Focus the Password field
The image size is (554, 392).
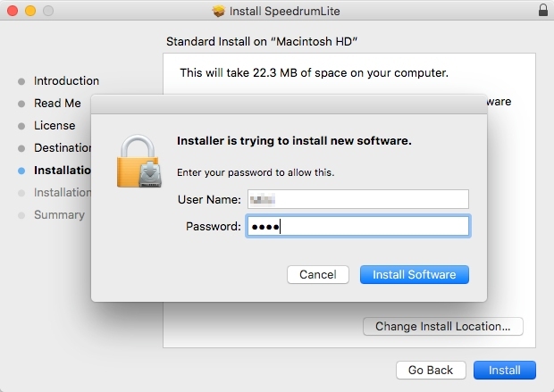pyautogui.click(x=357, y=226)
